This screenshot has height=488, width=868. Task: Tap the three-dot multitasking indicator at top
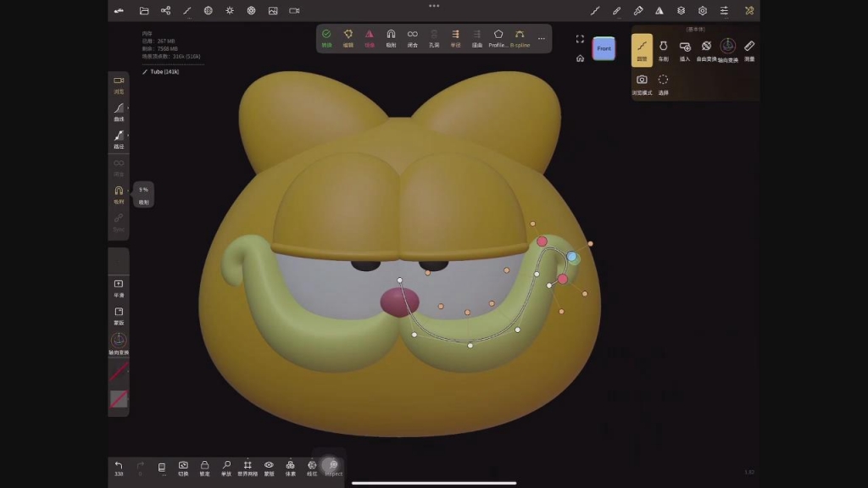[434, 6]
